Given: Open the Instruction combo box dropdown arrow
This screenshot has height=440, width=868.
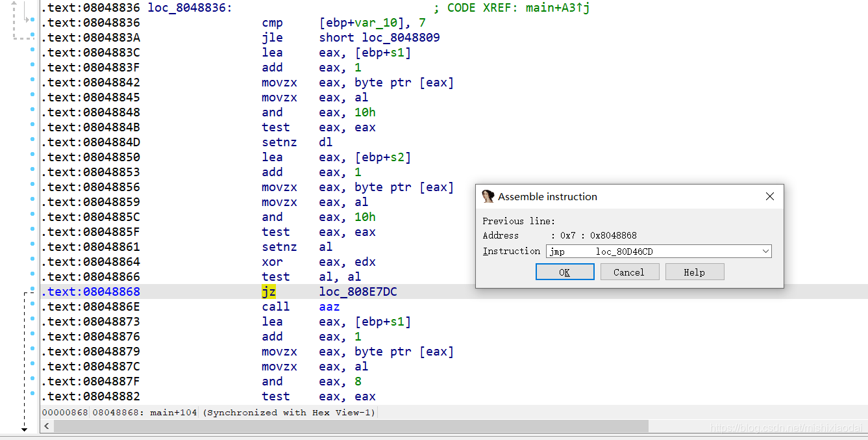Looking at the screenshot, I should click(x=765, y=251).
